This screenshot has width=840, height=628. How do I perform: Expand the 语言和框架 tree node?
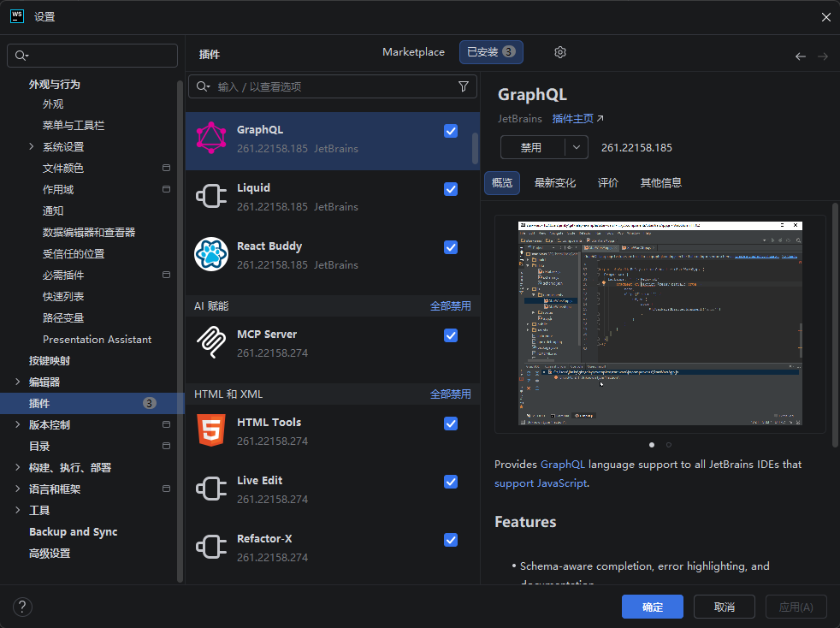click(18, 489)
